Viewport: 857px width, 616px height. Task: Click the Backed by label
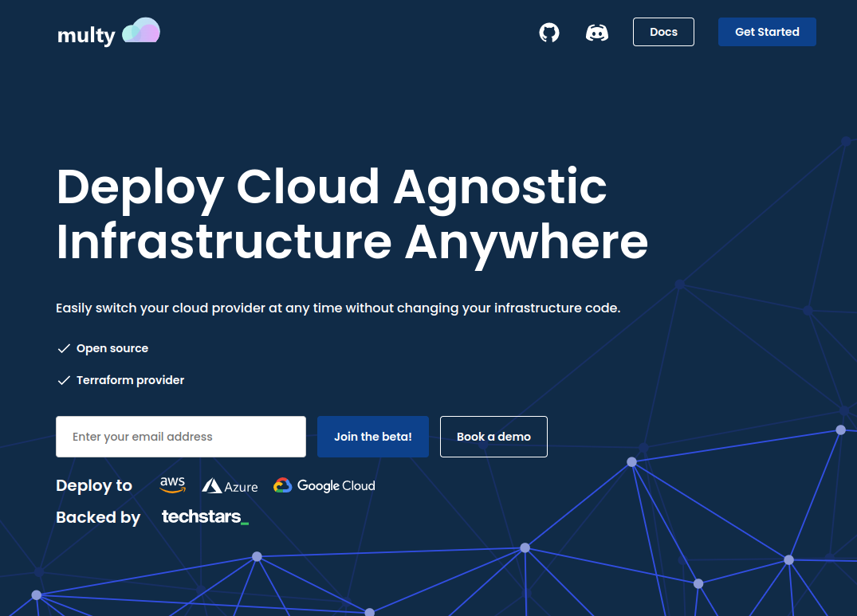(x=98, y=517)
